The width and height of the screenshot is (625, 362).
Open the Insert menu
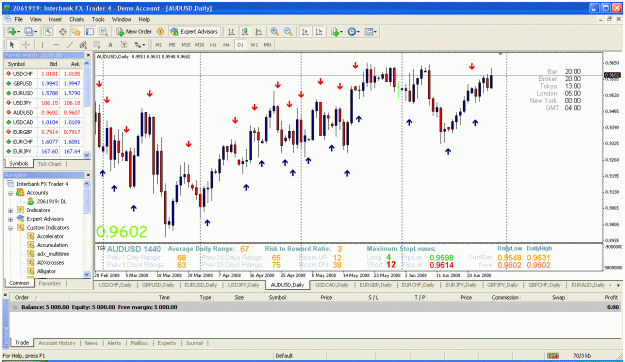click(x=55, y=19)
